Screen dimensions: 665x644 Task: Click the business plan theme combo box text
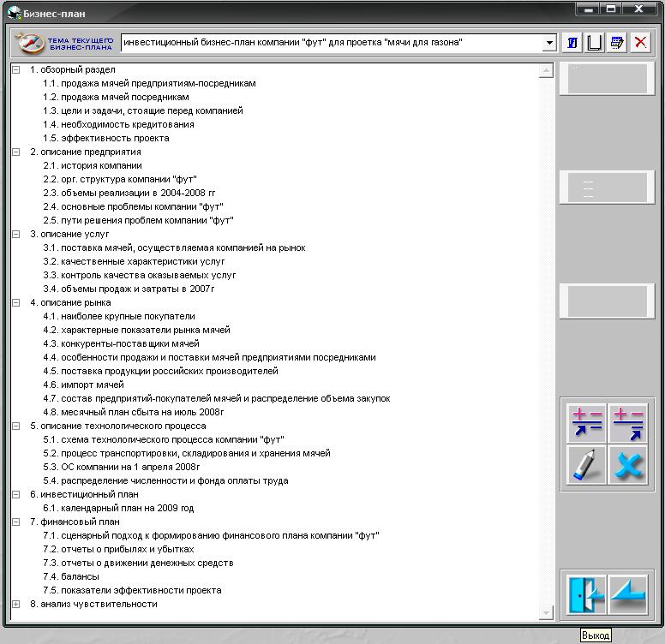coord(292,43)
